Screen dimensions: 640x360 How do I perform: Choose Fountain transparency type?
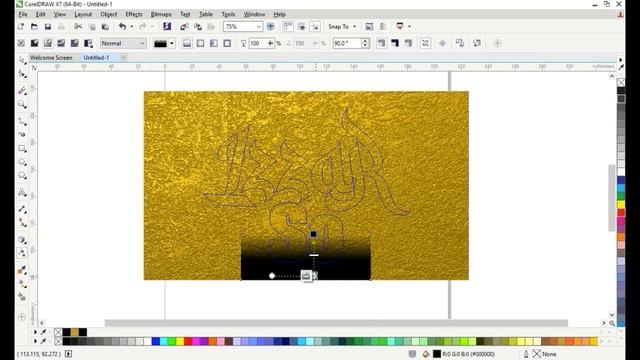[x=48, y=43]
